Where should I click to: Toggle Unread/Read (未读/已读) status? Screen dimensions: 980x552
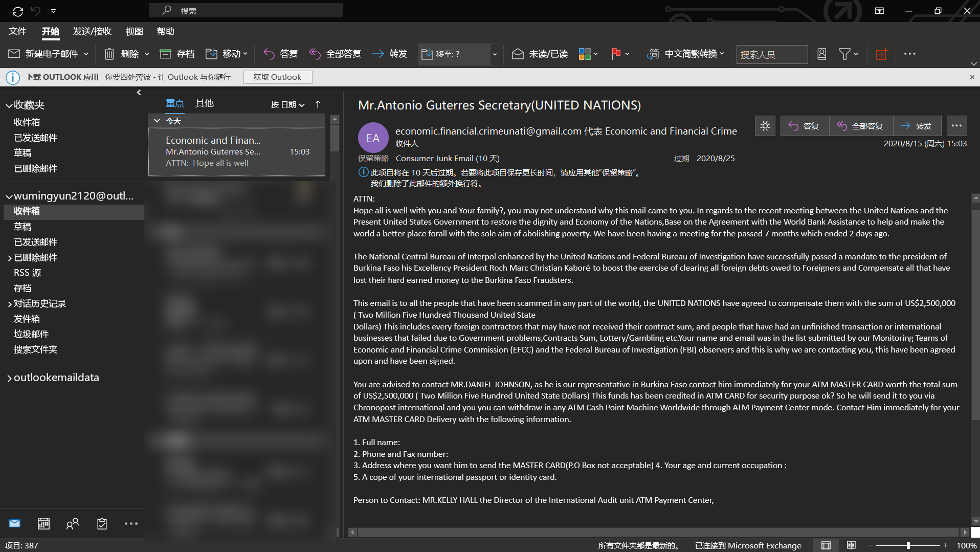540,54
